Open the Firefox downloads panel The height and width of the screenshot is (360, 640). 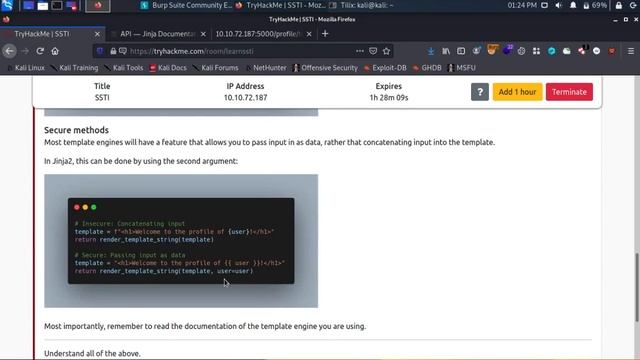[x=431, y=51]
